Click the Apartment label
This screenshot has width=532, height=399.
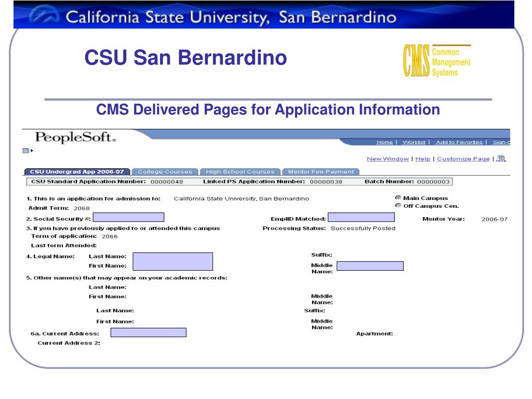point(375,334)
